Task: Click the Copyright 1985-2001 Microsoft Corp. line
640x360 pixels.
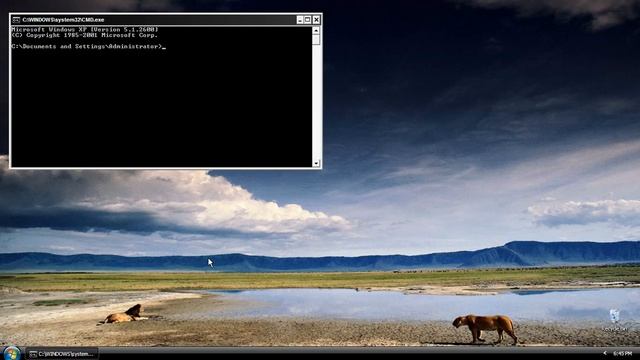Action: point(84,35)
